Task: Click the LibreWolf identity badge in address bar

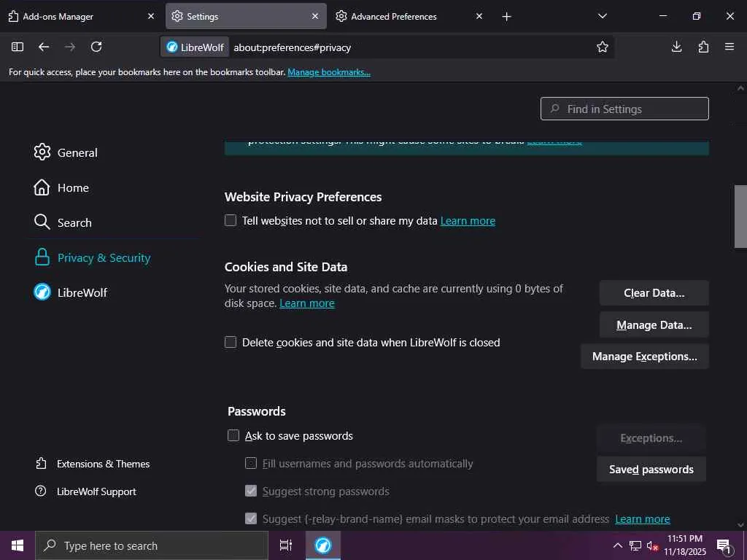Action: tap(195, 47)
